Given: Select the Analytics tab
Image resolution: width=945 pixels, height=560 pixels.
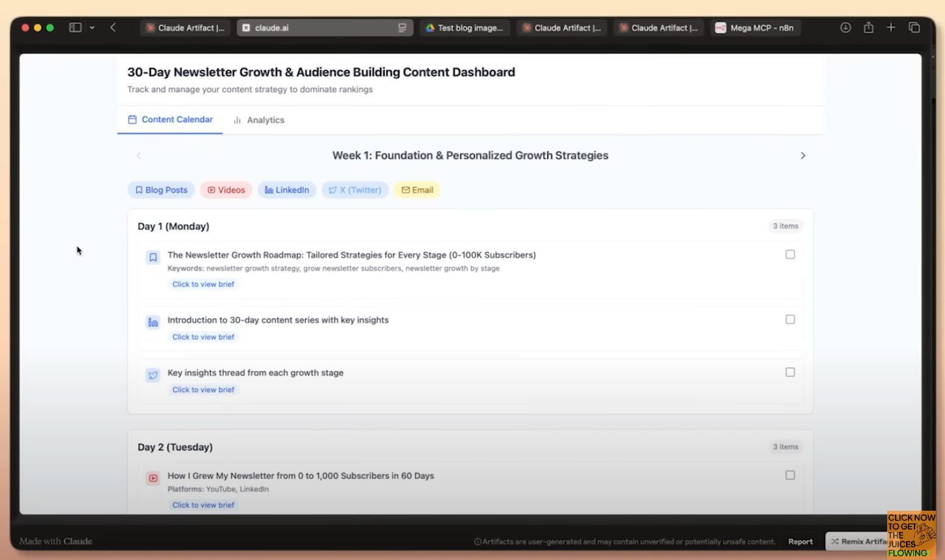Looking at the screenshot, I should click(259, 120).
